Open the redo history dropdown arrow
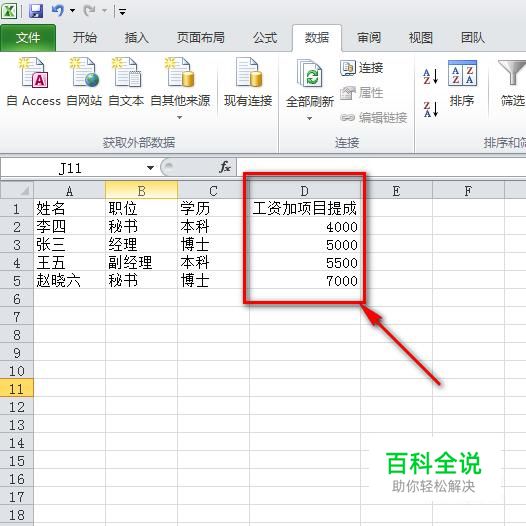This screenshot has width=526, height=526. click(x=104, y=11)
